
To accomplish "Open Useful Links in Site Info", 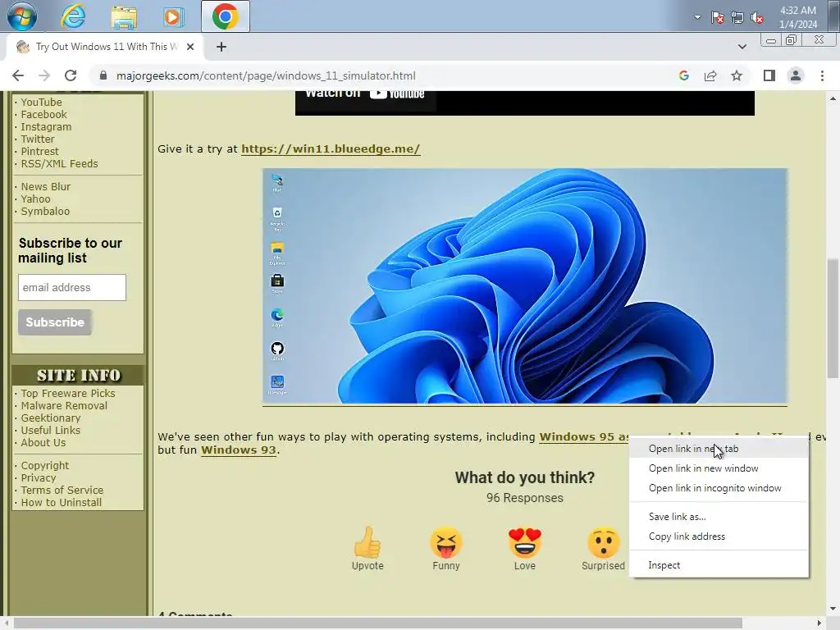I will point(50,430).
